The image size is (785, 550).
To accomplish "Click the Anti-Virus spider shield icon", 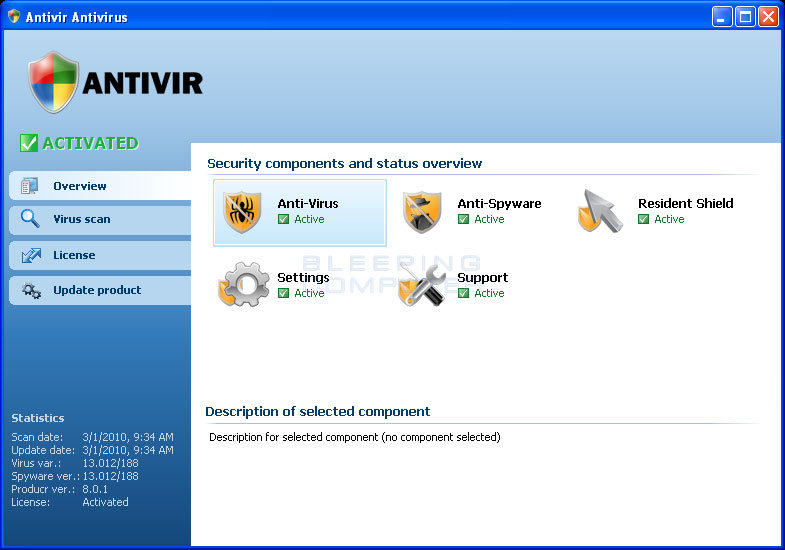I will [x=242, y=212].
